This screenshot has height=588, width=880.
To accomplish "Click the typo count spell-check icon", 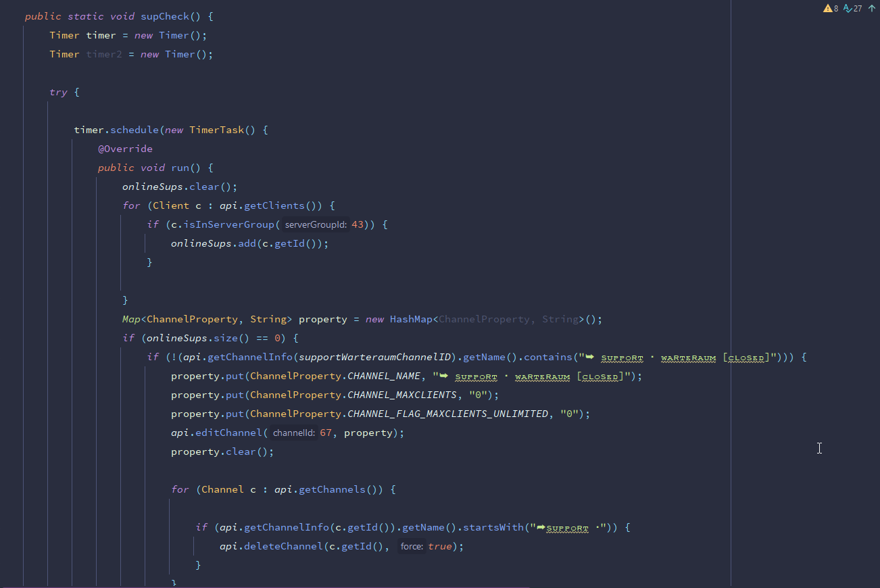I will pos(848,9).
